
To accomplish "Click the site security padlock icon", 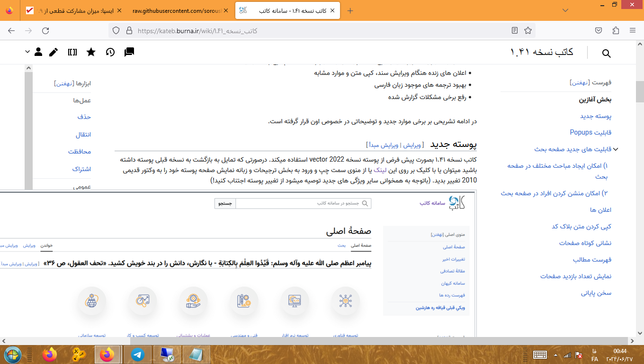I will [128, 30].
